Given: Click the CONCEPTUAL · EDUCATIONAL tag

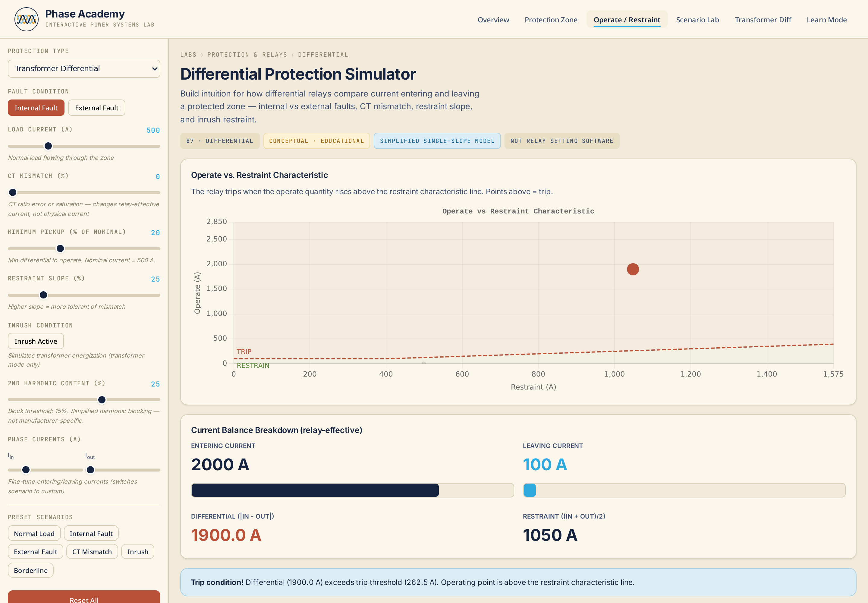Looking at the screenshot, I should pyautogui.click(x=316, y=141).
